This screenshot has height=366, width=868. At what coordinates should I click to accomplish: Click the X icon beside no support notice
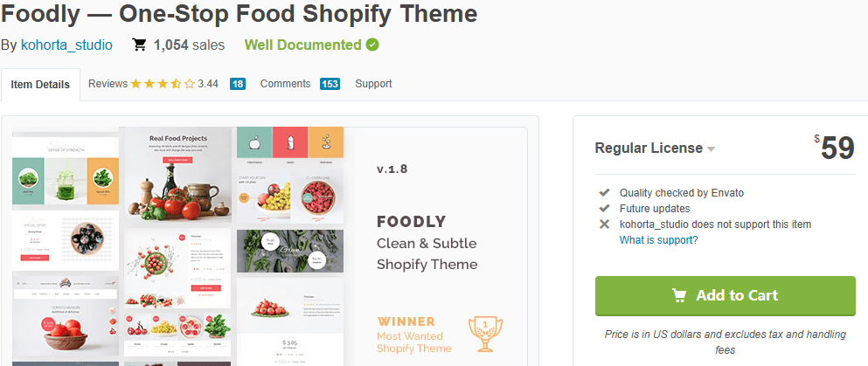(x=604, y=224)
